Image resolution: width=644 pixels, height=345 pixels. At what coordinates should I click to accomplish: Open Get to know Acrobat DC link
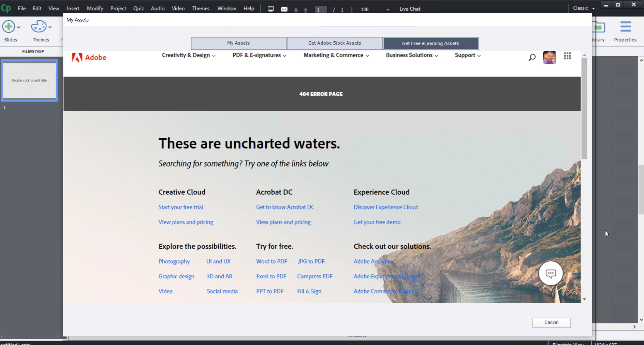tap(285, 207)
